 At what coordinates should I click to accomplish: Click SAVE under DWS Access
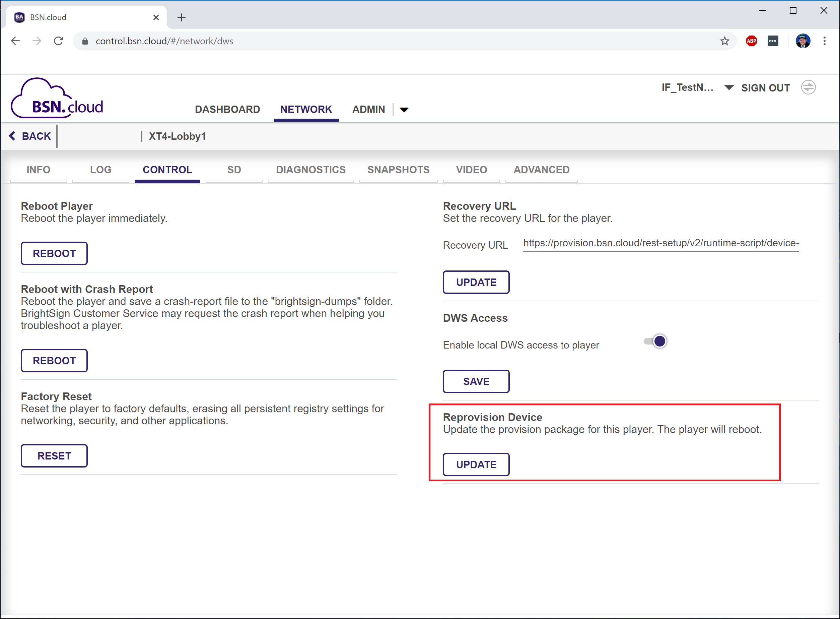click(x=476, y=381)
